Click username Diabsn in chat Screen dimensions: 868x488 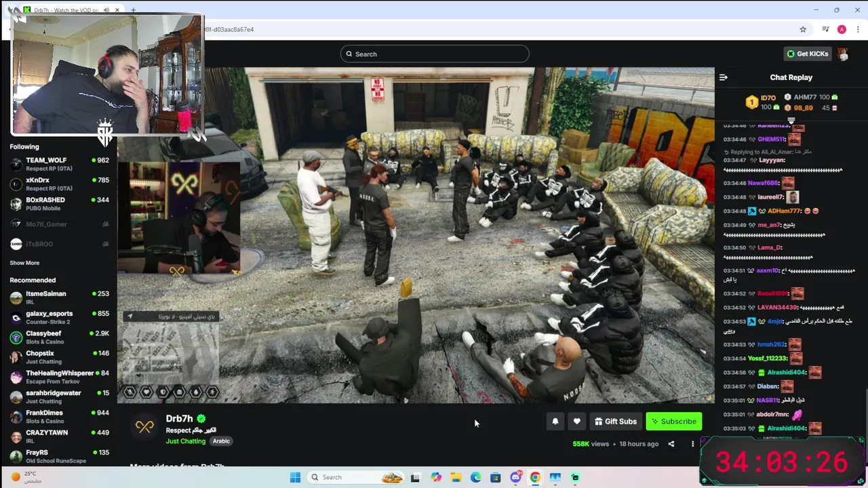(x=768, y=386)
